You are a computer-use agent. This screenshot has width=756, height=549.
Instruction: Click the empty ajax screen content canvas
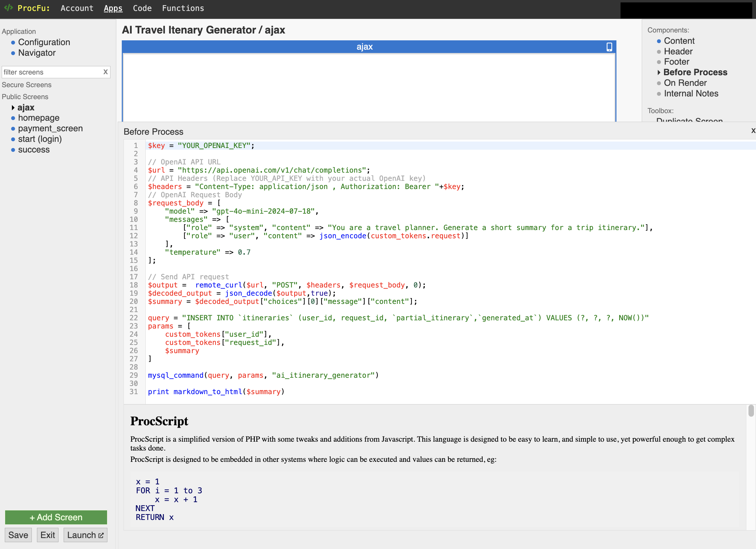click(x=369, y=88)
